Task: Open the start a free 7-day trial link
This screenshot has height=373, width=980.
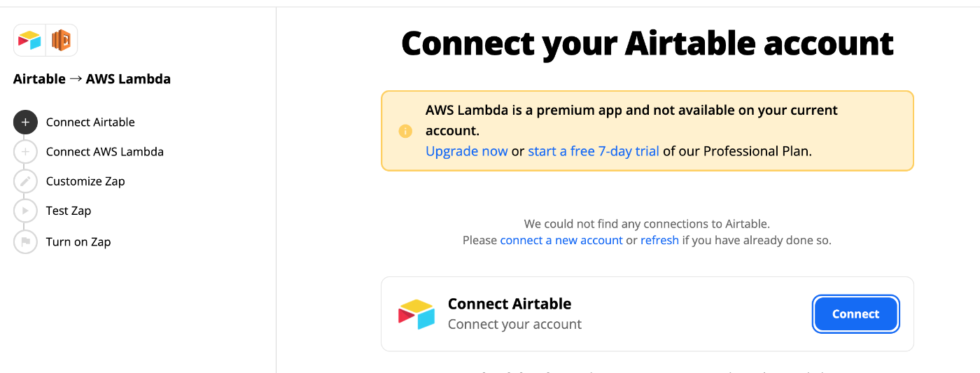Action: point(594,151)
